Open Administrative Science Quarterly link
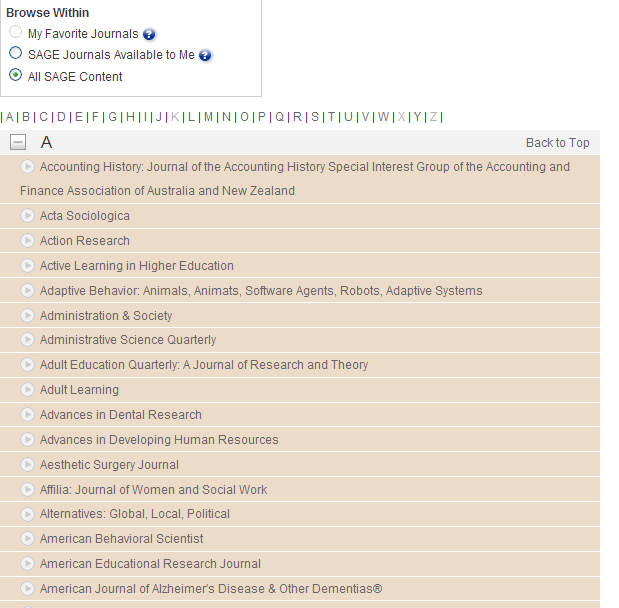 [x=128, y=340]
